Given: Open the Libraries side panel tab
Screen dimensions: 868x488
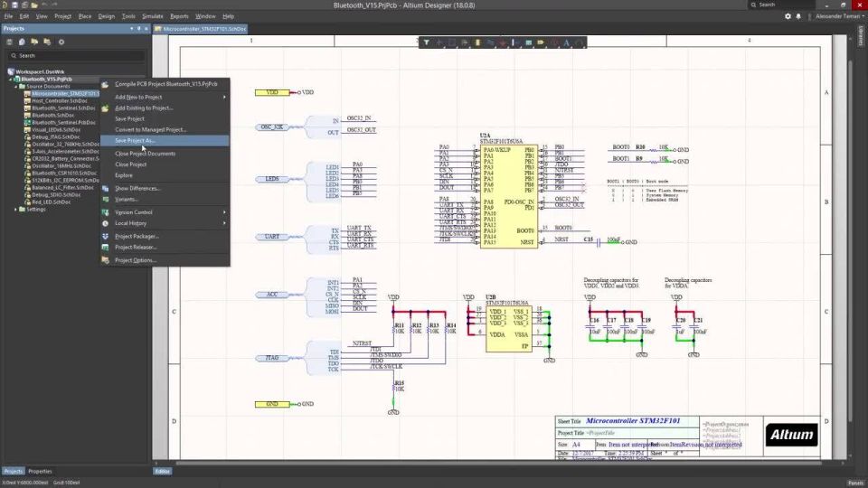Looking at the screenshot, I should click(862, 36).
